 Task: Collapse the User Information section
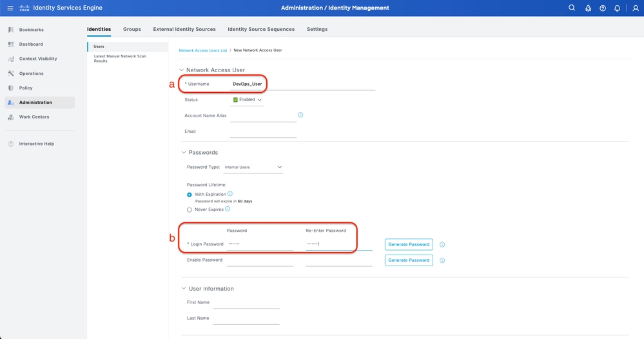pos(184,289)
